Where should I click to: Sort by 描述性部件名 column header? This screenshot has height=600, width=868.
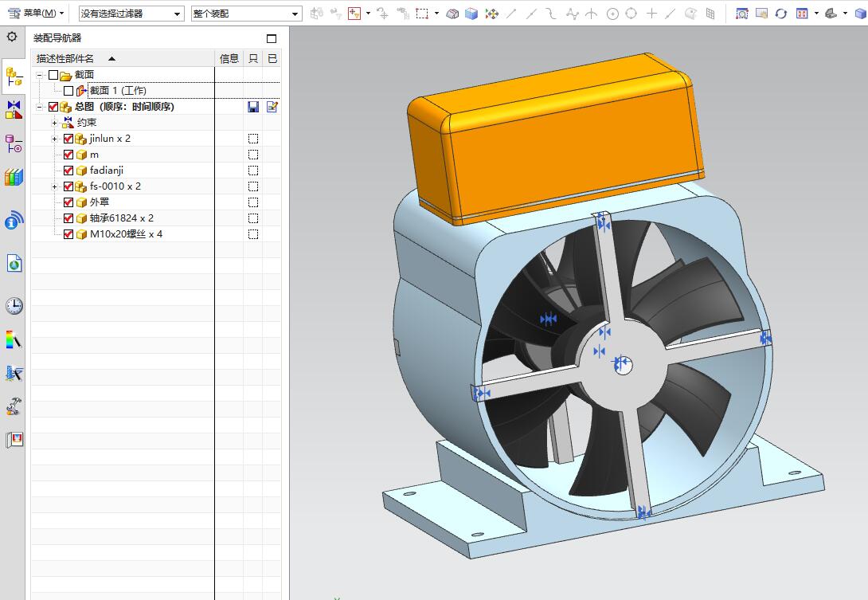pos(123,59)
